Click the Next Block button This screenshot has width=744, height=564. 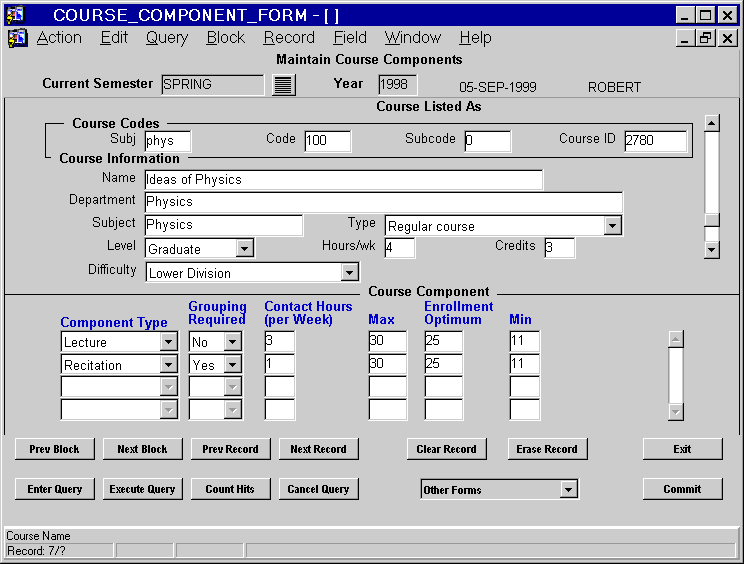click(142, 449)
